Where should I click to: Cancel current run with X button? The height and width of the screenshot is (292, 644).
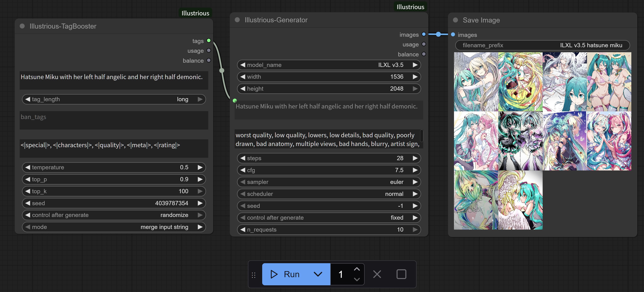pyautogui.click(x=377, y=274)
